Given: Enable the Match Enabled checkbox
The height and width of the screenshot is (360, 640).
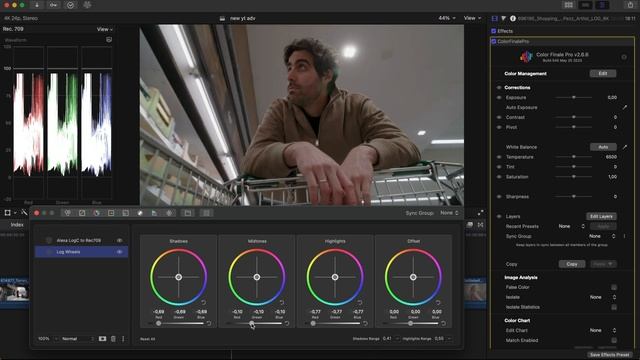Looking at the screenshot, I should pyautogui.click(x=614, y=340).
